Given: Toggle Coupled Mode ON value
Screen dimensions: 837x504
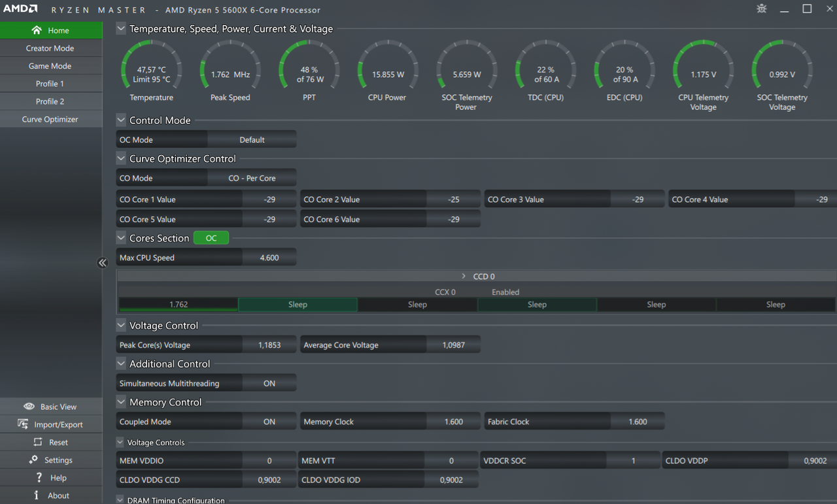Looking at the screenshot, I should pos(269,422).
